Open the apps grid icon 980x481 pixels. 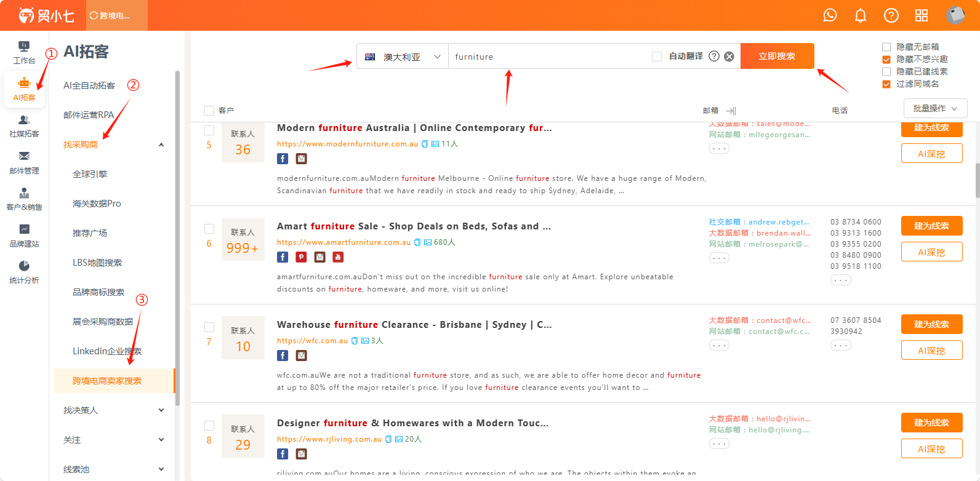point(922,15)
